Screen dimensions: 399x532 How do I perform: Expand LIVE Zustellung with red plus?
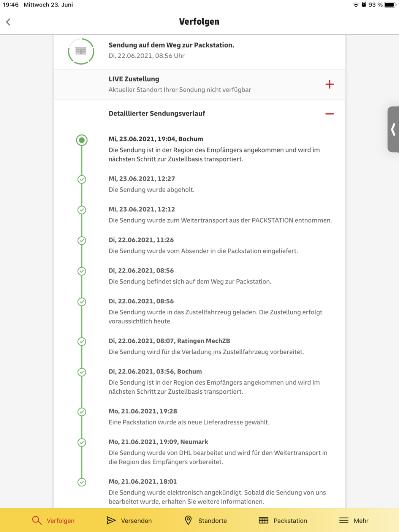point(329,84)
